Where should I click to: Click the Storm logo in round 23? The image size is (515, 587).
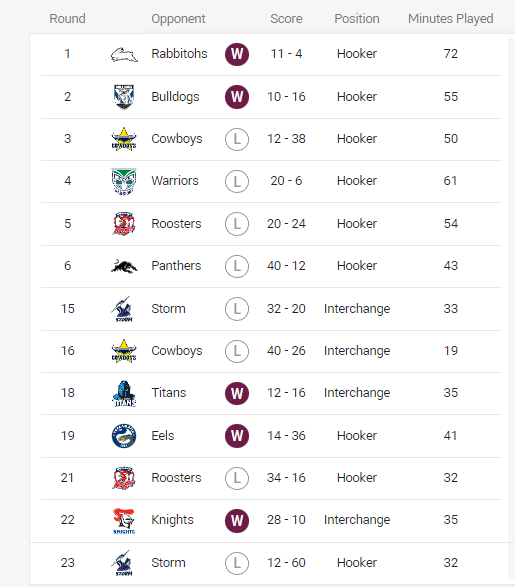[x=122, y=563]
